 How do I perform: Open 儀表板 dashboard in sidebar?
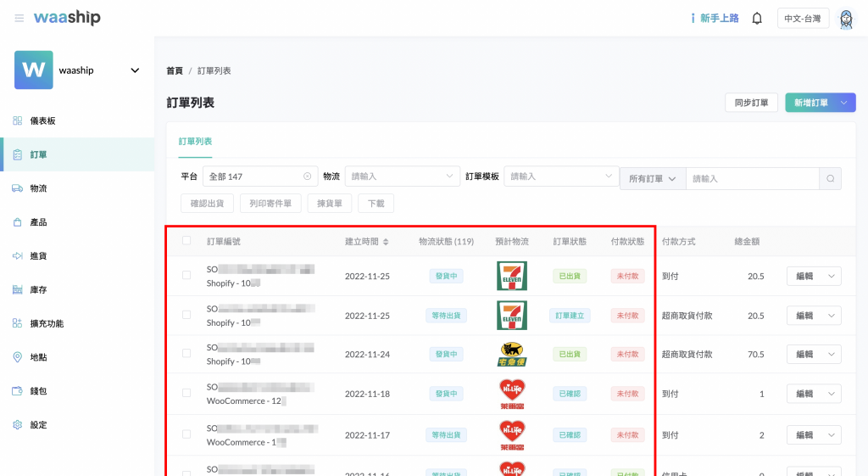(42, 120)
